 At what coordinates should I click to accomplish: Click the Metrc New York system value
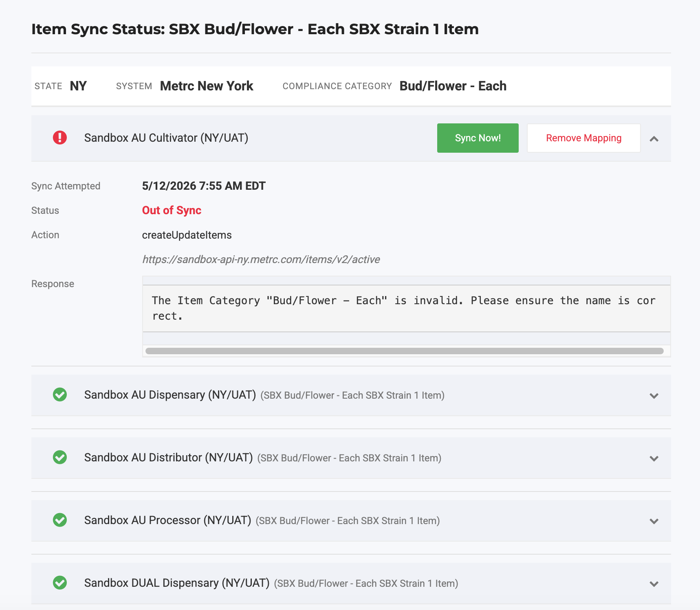[x=207, y=86]
